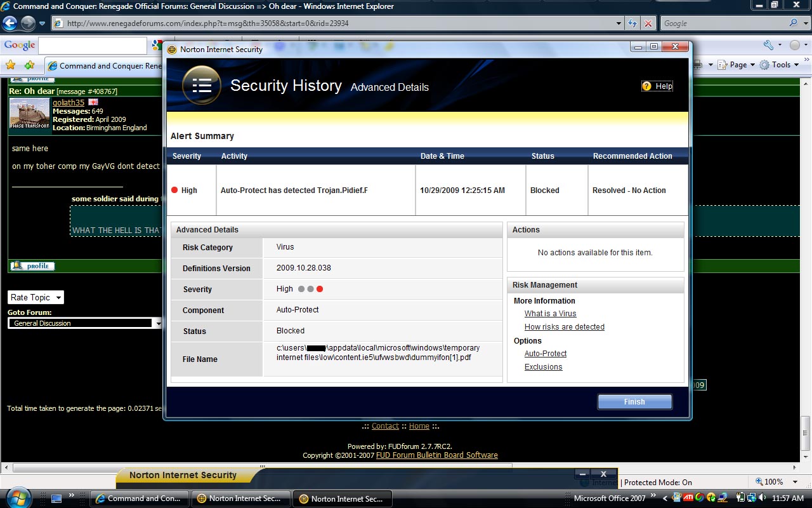Click the Finish button
The image size is (812, 508).
634,401
